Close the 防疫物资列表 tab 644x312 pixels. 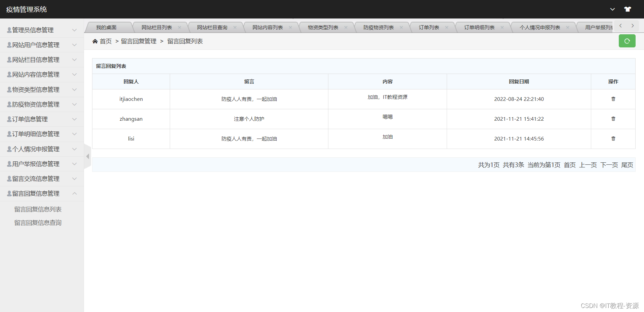(x=401, y=28)
